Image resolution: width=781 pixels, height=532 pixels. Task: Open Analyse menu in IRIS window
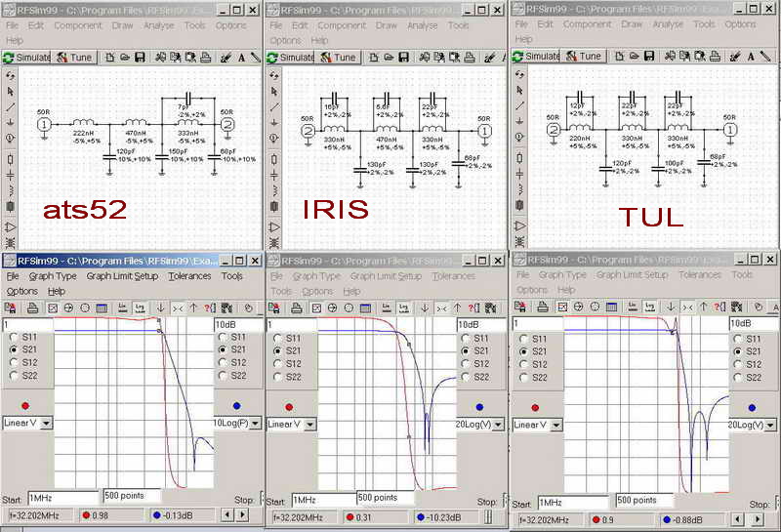coord(422,25)
